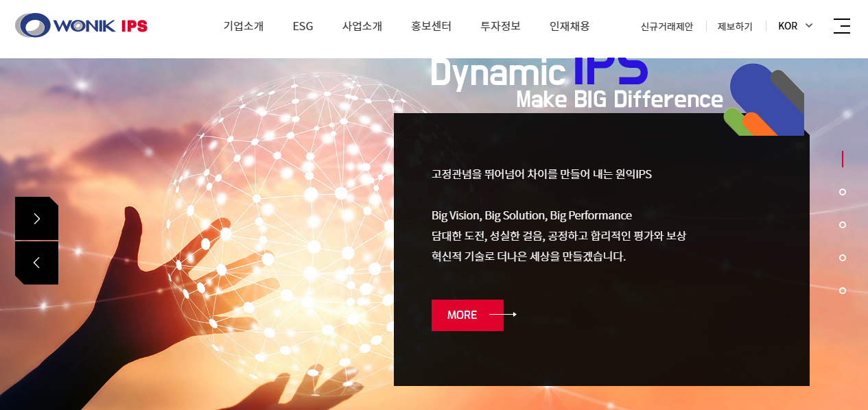
Task: Open the 홍보센터 menu
Action: pos(431,26)
